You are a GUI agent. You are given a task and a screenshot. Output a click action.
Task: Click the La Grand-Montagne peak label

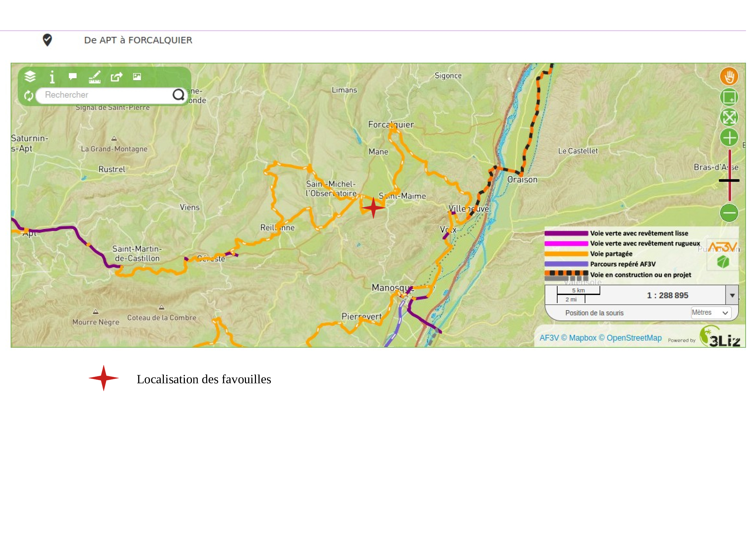pos(114,149)
